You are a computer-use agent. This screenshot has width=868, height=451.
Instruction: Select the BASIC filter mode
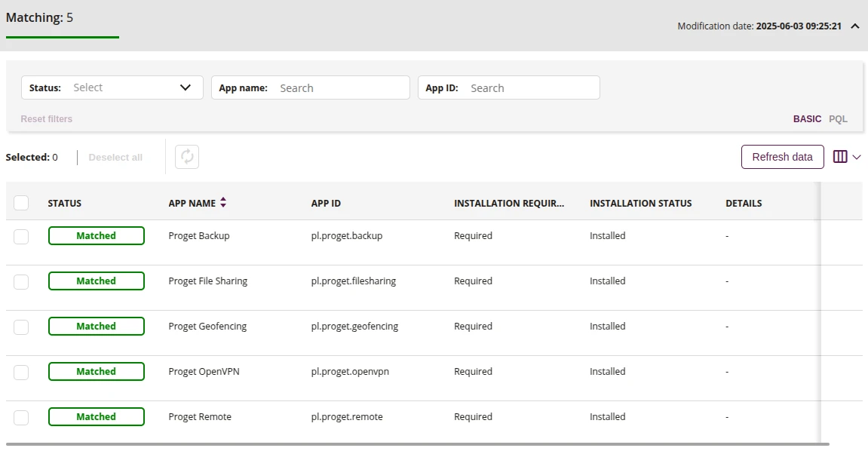click(807, 119)
